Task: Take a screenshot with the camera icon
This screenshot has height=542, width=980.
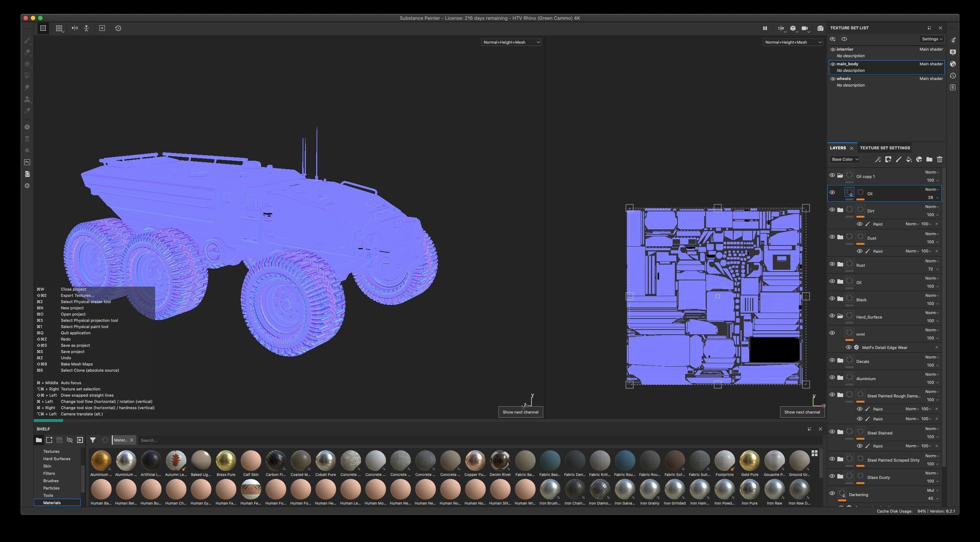Action: click(820, 28)
